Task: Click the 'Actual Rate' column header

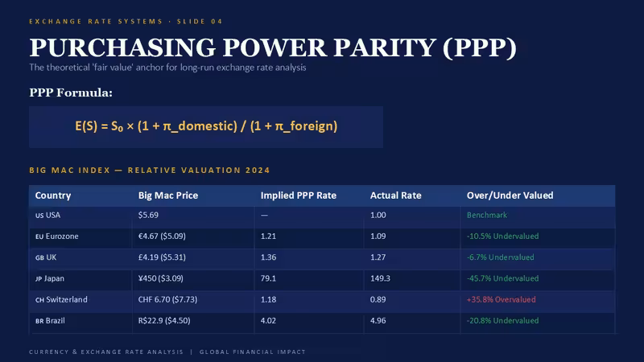Action: 395,195
